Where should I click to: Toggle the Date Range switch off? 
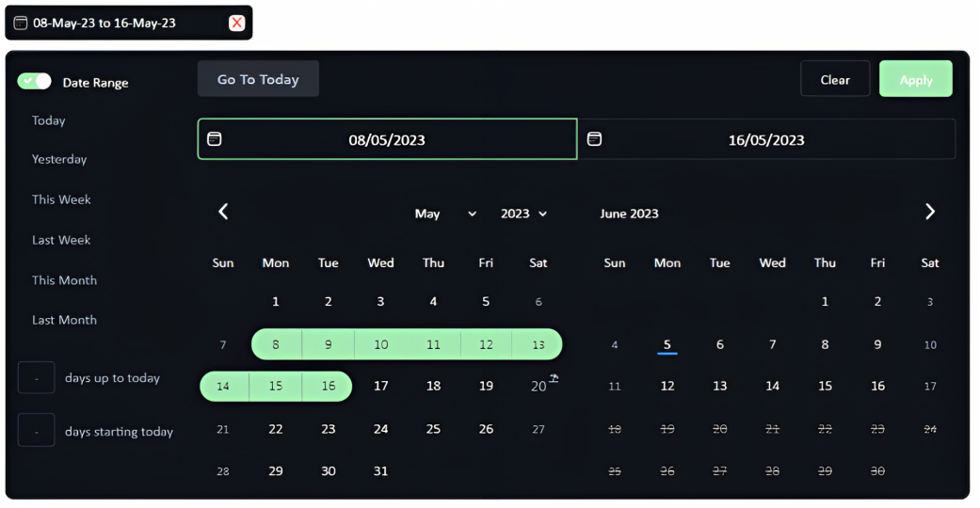[x=35, y=82]
